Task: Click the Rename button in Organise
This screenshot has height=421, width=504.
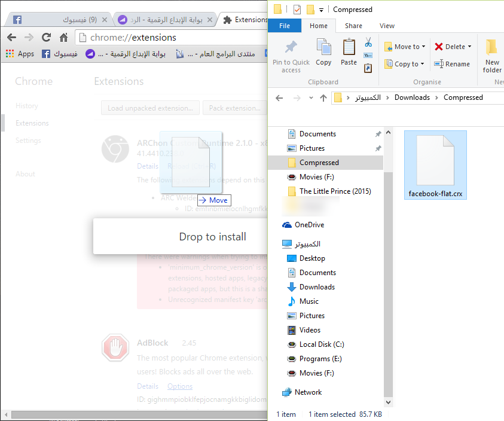Action: click(x=452, y=64)
